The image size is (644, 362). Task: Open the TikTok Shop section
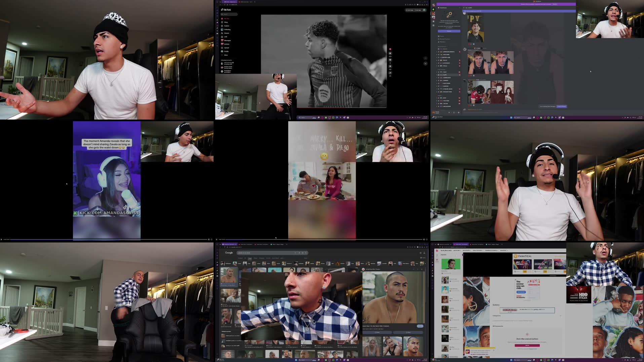click(x=225, y=22)
